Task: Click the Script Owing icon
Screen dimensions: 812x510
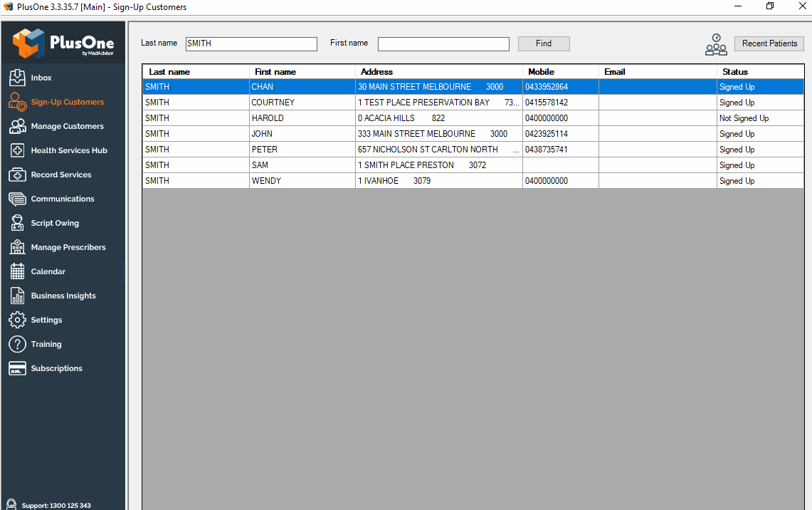Action: (17, 223)
